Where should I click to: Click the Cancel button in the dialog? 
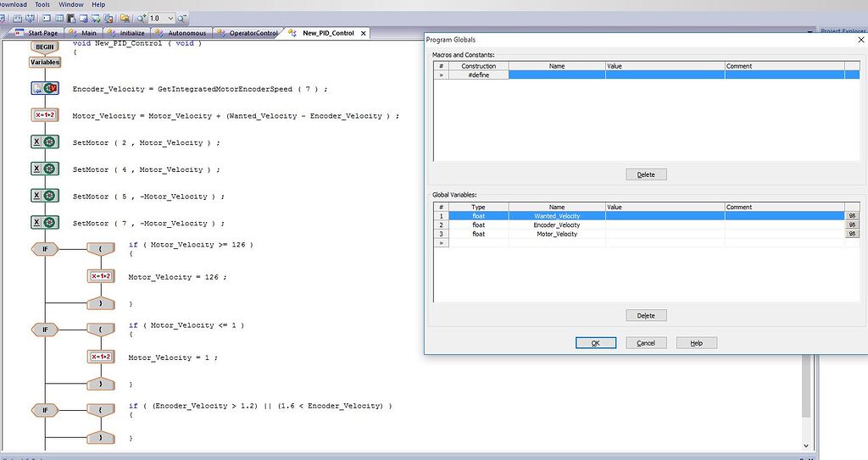(x=646, y=343)
